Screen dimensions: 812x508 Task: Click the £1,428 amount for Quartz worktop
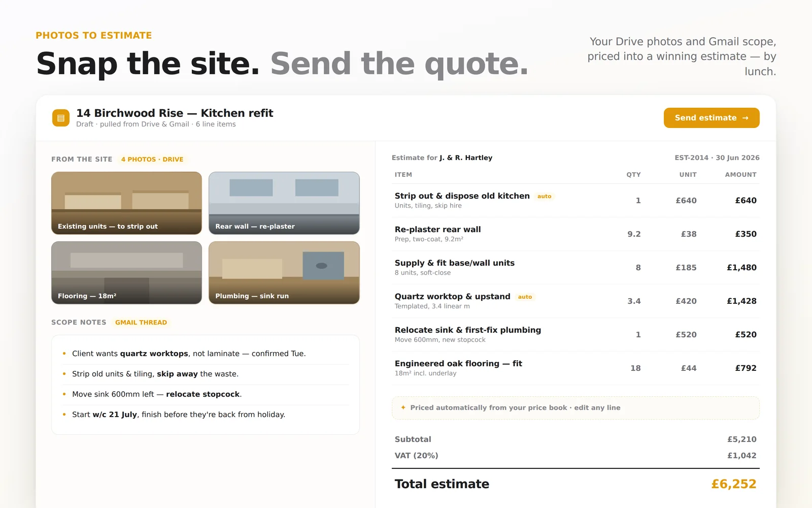741,301
